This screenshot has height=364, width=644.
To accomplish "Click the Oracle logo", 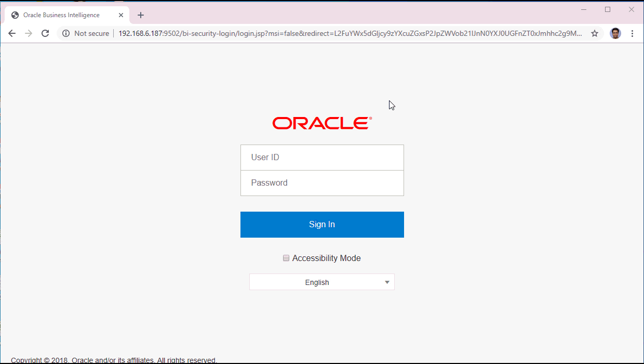I will (x=322, y=123).
